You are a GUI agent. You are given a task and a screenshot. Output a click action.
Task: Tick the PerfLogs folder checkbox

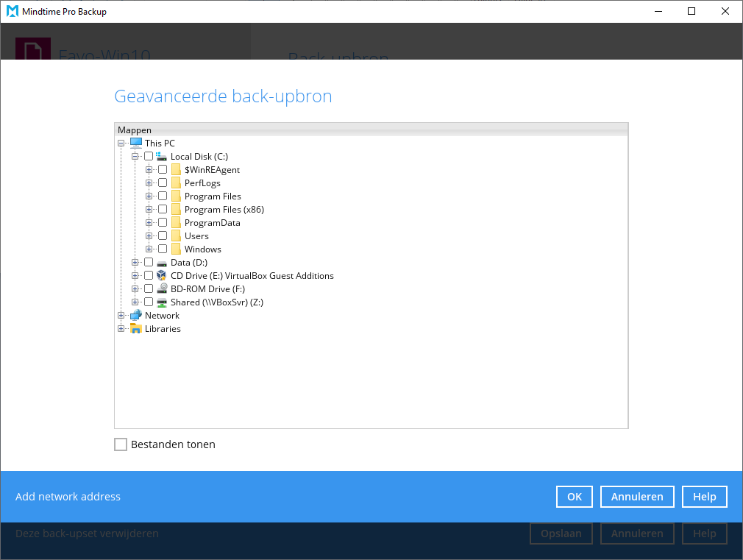163,182
